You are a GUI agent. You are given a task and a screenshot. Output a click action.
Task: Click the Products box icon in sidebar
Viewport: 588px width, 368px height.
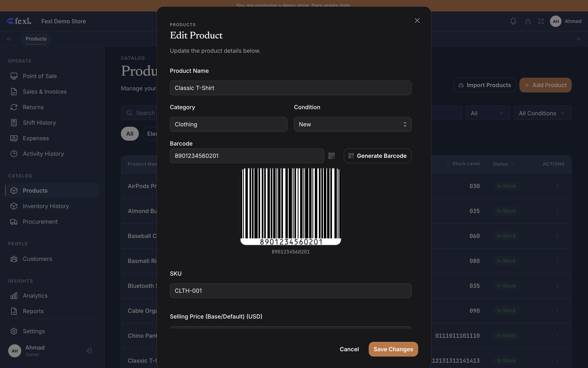(14, 191)
